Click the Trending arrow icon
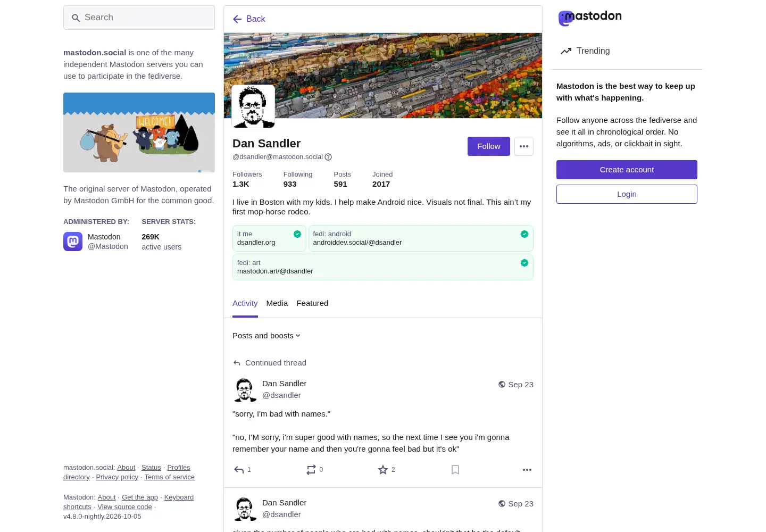 (x=566, y=51)
